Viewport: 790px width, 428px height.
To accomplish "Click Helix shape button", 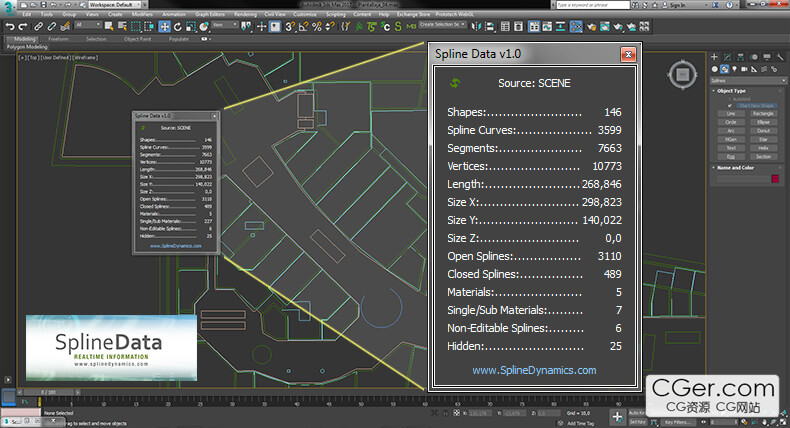I will (x=763, y=148).
